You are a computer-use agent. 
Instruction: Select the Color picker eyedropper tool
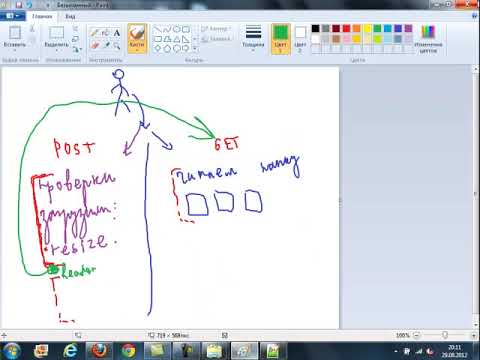point(106,45)
